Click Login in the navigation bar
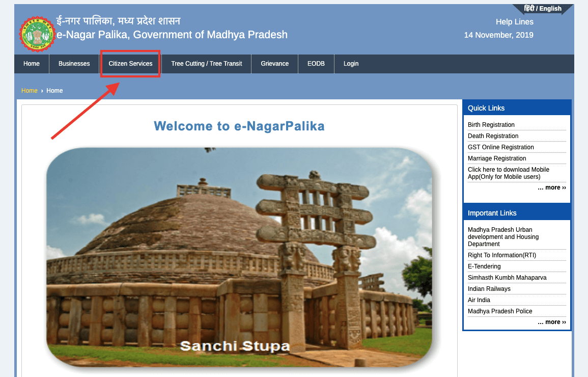The height and width of the screenshot is (377, 588). (x=351, y=64)
